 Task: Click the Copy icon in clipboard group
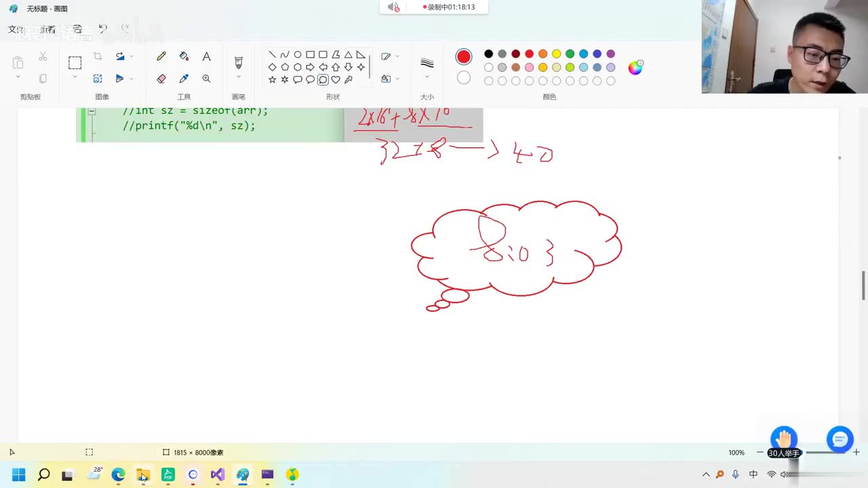pos(43,79)
